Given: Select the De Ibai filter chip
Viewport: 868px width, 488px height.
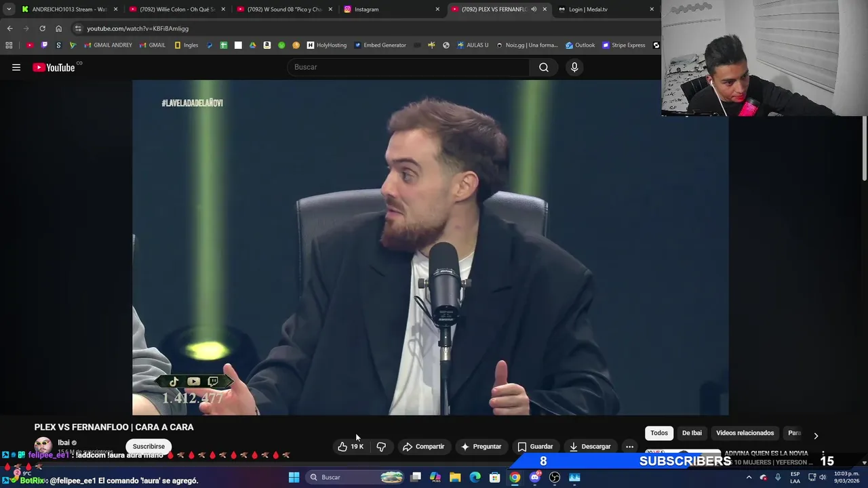Looking at the screenshot, I should [692, 433].
